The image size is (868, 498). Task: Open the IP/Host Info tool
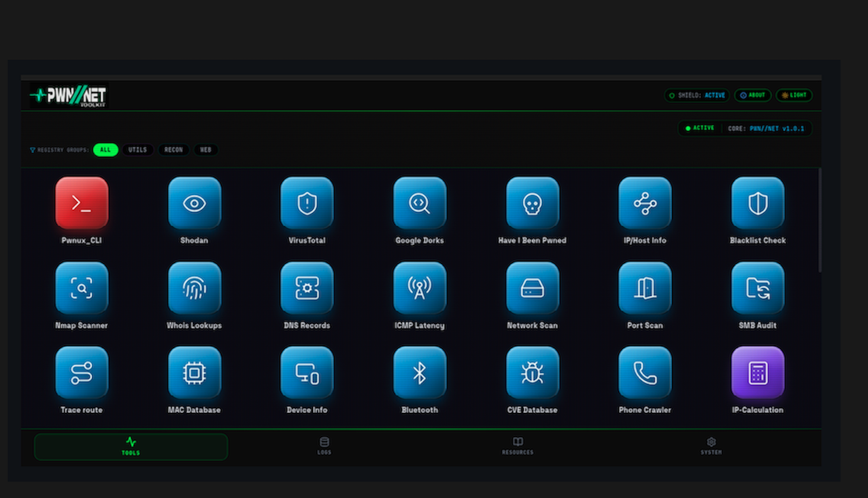point(645,203)
